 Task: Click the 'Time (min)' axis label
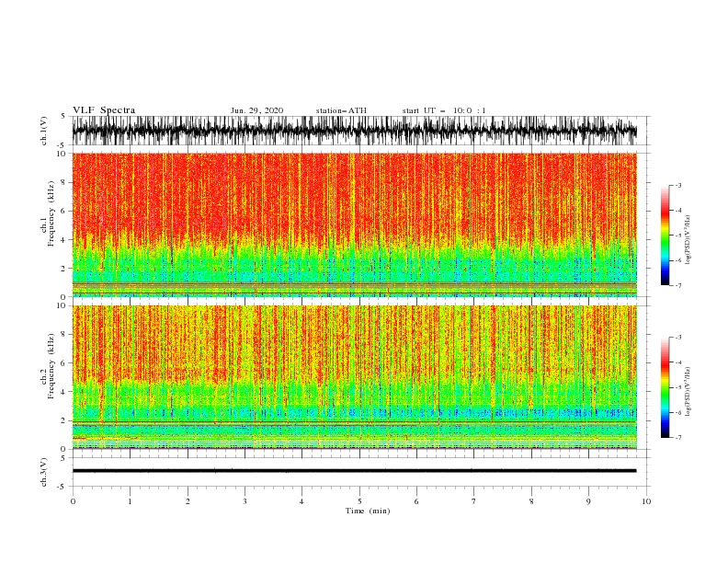pyautogui.click(x=368, y=511)
